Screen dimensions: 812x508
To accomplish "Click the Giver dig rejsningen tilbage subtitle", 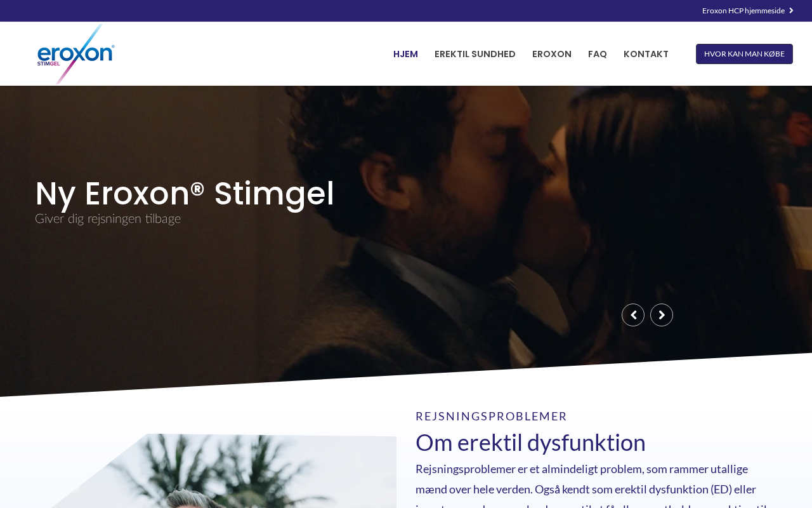I will coord(108,219).
